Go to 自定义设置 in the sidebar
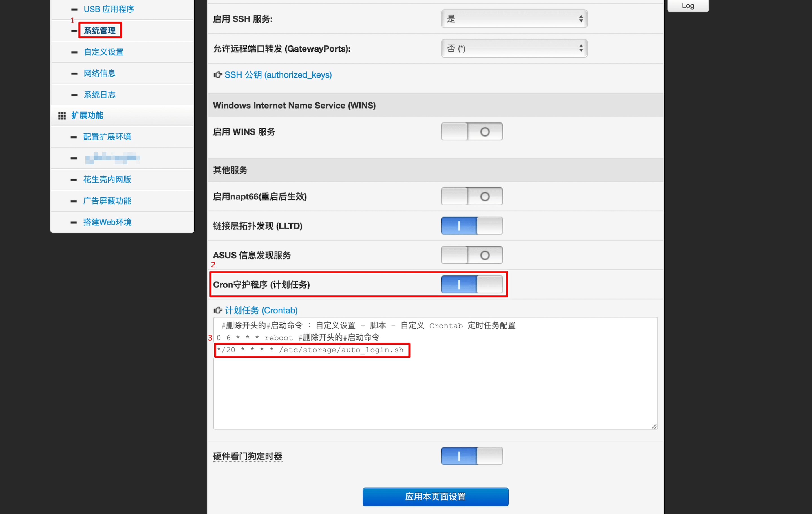The height and width of the screenshot is (514, 812). pyautogui.click(x=103, y=52)
